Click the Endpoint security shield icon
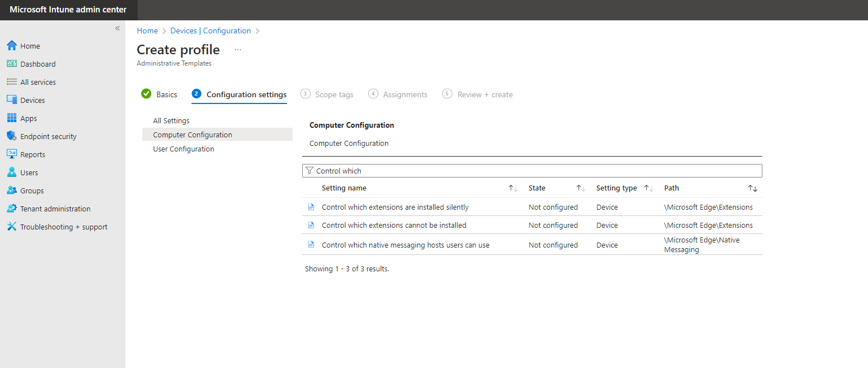 [11, 136]
